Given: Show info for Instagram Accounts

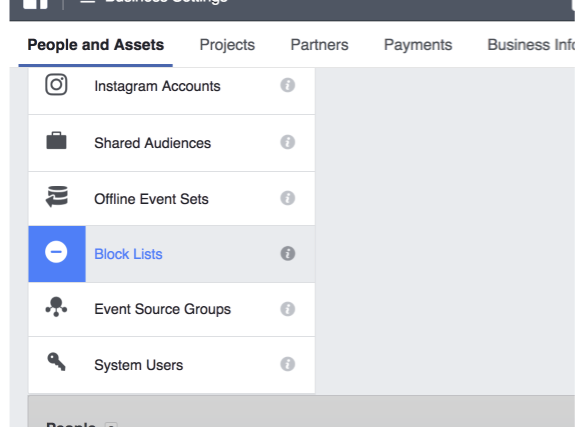Looking at the screenshot, I should point(288,85).
